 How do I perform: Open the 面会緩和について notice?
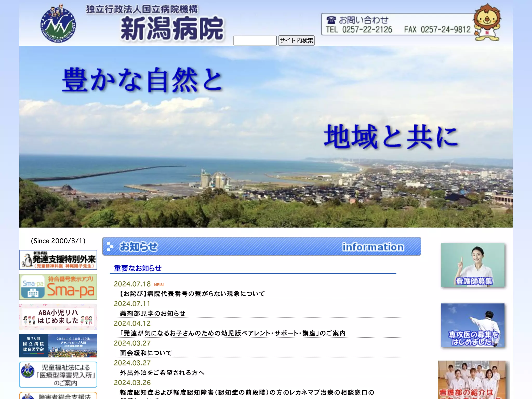pyautogui.click(x=146, y=353)
